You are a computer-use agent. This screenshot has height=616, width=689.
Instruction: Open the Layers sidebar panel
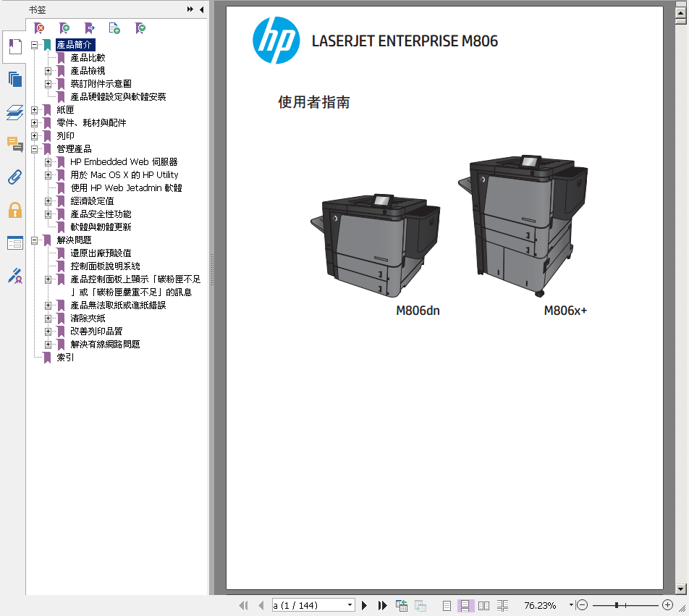pos(15,112)
